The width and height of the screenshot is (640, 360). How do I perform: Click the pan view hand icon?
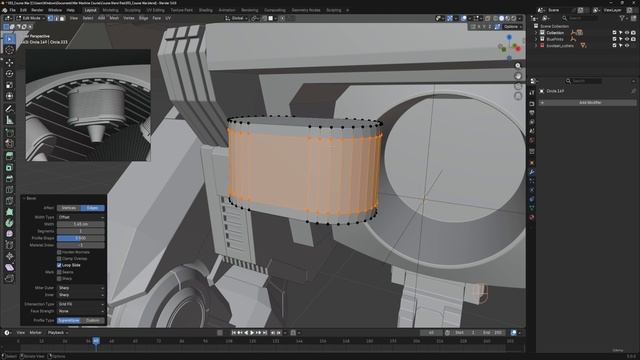[518, 76]
